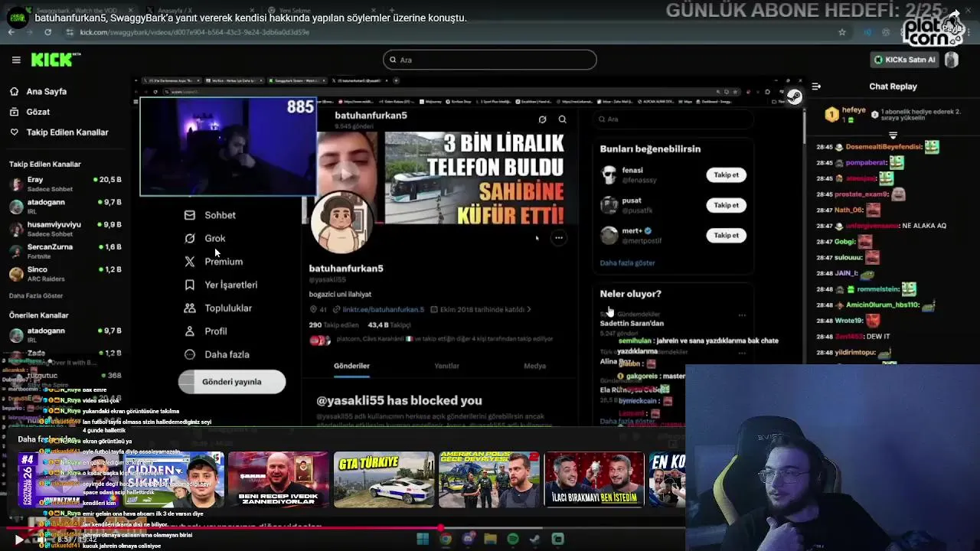Open husamviyuviyu channel row
The image size is (980, 551).
65,229
